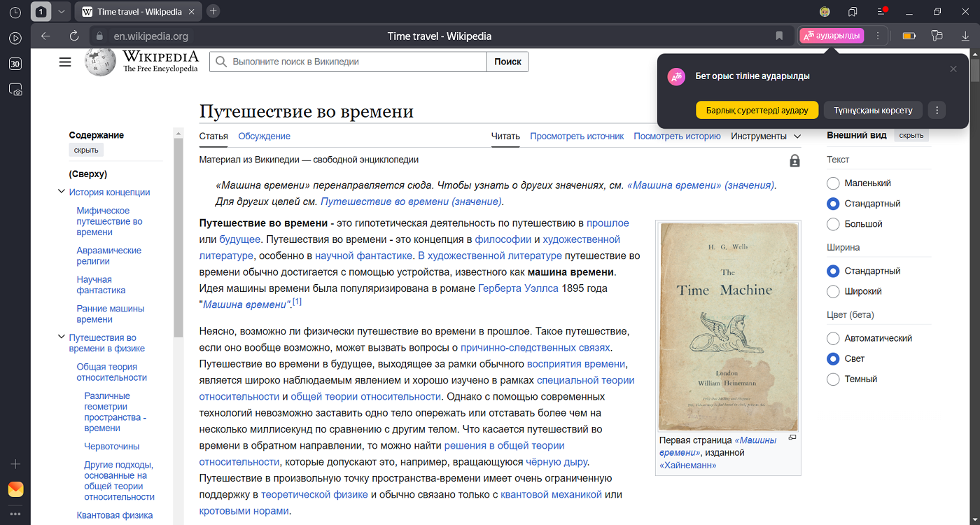The height and width of the screenshot is (525, 980).
Task: Click the yellow translate all images button
Action: coord(757,111)
